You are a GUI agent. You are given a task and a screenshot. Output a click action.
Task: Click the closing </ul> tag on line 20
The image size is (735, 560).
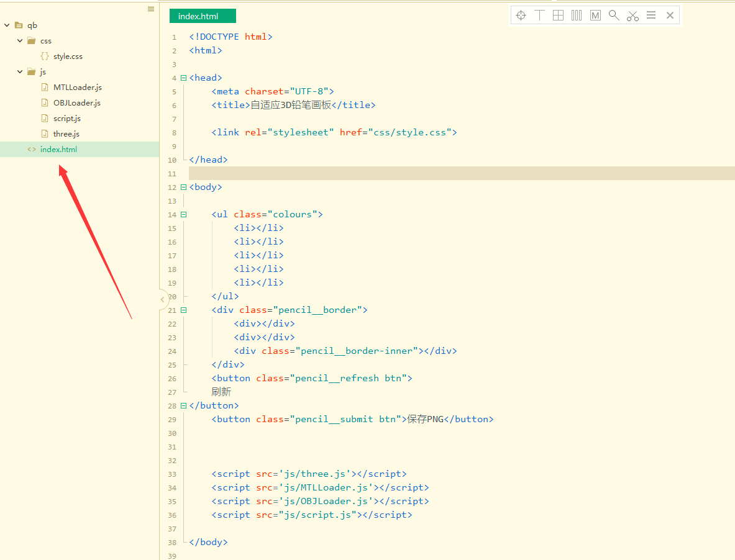[225, 296]
